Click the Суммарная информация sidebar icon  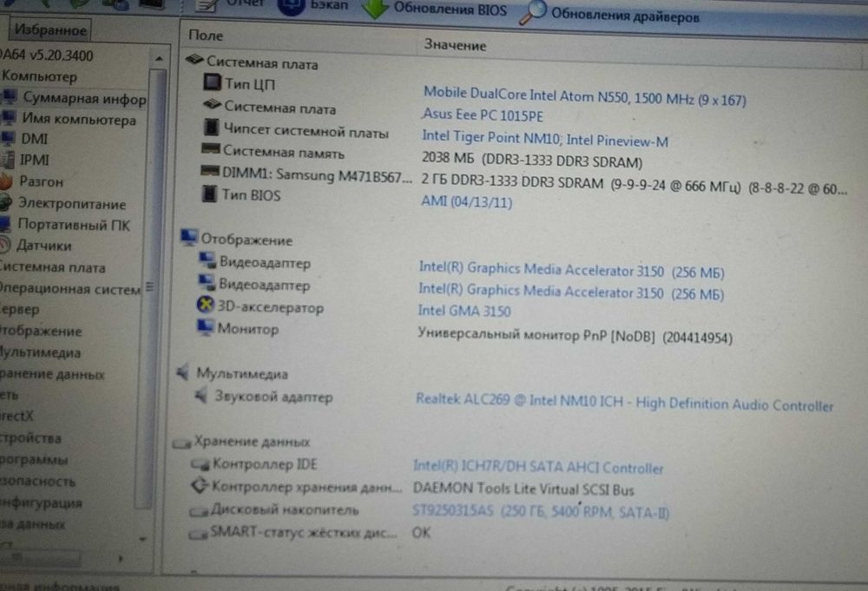[9, 97]
